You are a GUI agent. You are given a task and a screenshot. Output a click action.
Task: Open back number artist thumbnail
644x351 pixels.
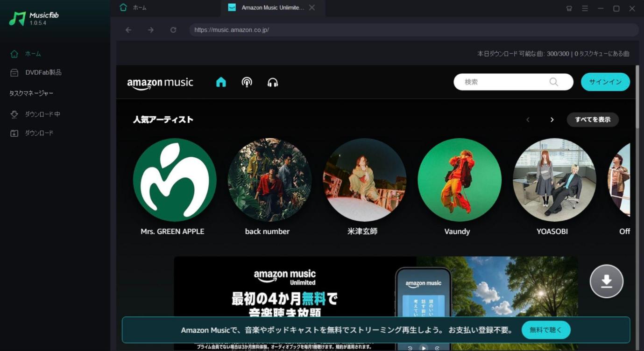[x=269, y=180]
